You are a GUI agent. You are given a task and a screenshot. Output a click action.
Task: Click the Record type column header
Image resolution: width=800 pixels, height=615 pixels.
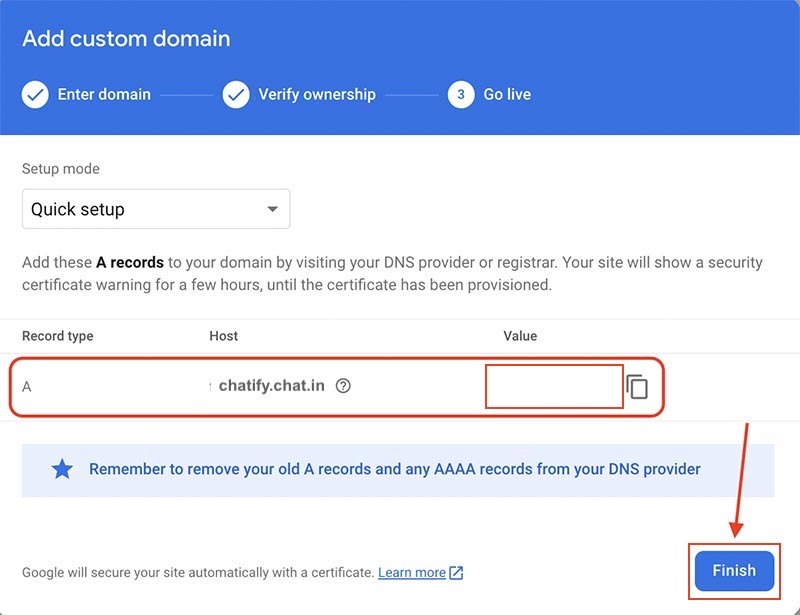pos(57,336)
